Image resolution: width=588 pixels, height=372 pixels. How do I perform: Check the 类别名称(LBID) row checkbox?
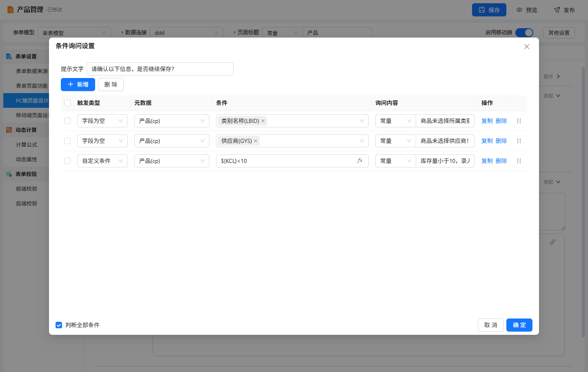[x=67, y=121]
